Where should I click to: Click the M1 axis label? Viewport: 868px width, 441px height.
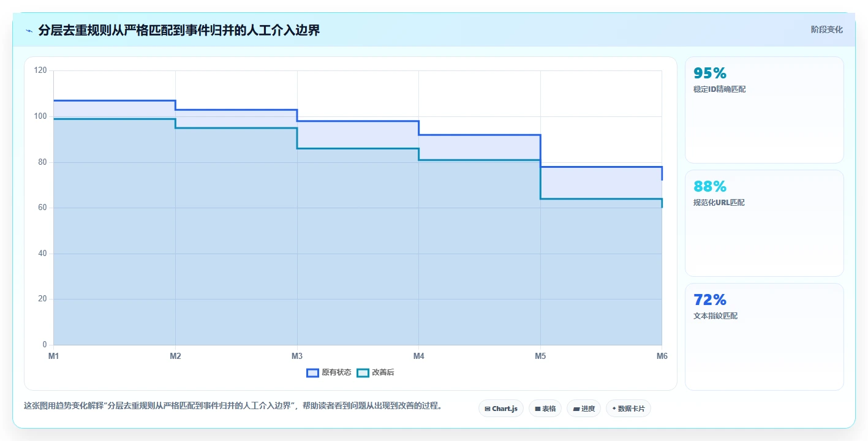[53, 356]
